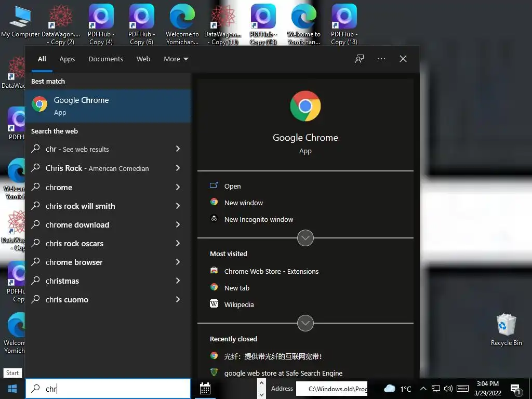Switch to the Documents tab
The width and height of the screenshot is (532, 399).
coord(105,59)
